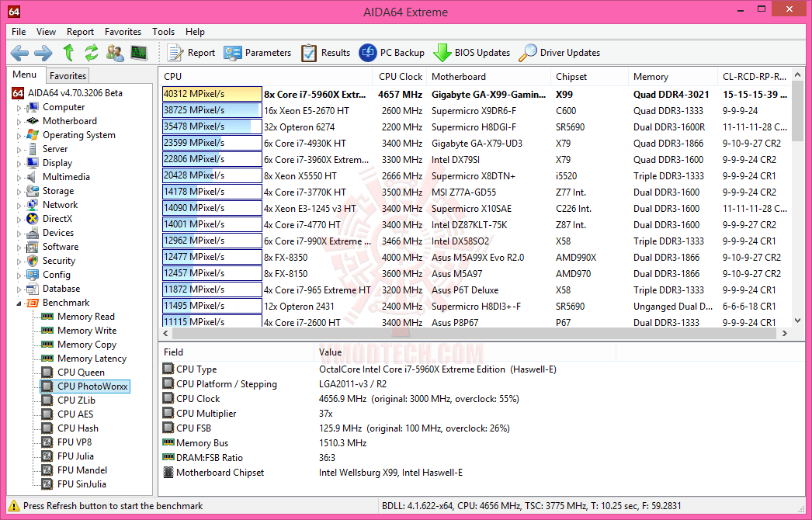Go back with the blue left arrow
Viewport: 812px width, 520px height.
(x=19, y=52)
